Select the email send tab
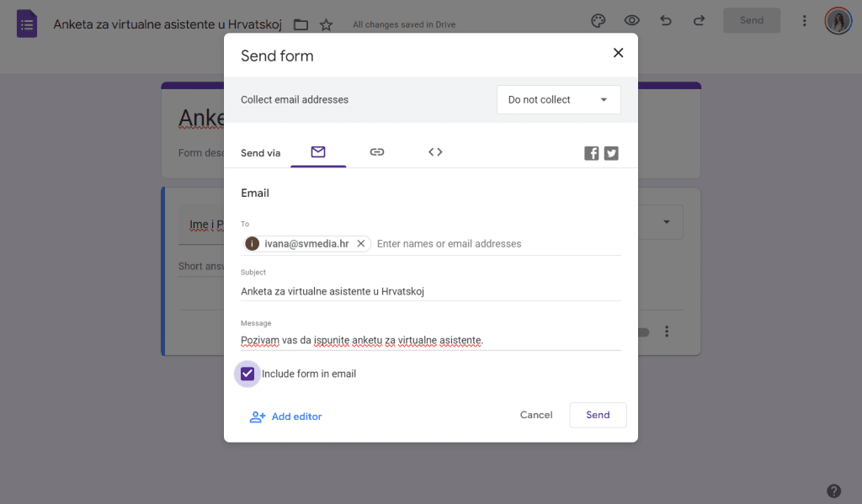 [x=317, y=152]
